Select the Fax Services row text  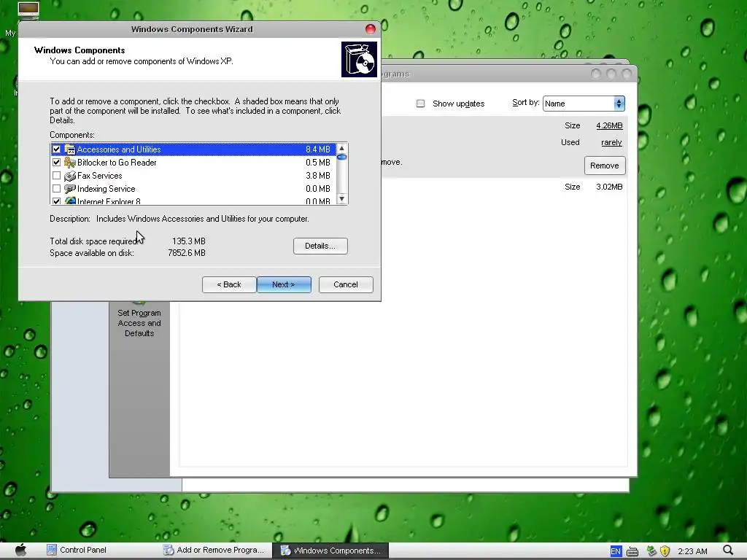click(99, 176)
